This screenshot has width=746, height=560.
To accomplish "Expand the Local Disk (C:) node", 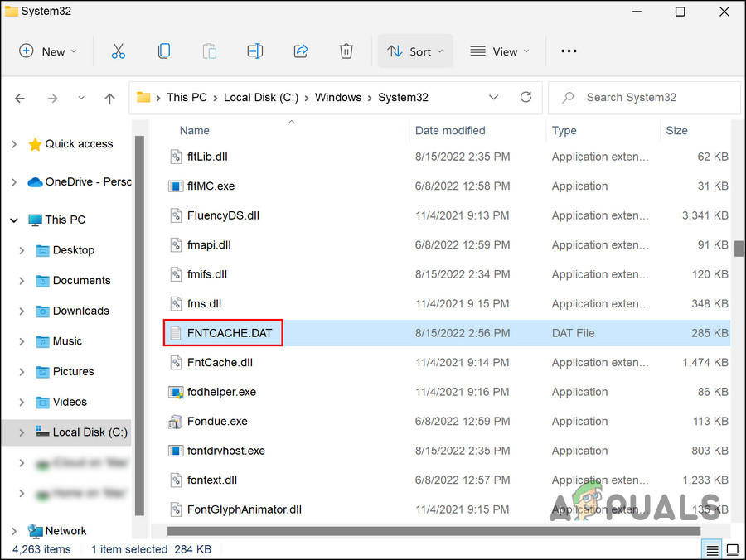I will pyautogui.click(x=22, y=432).
